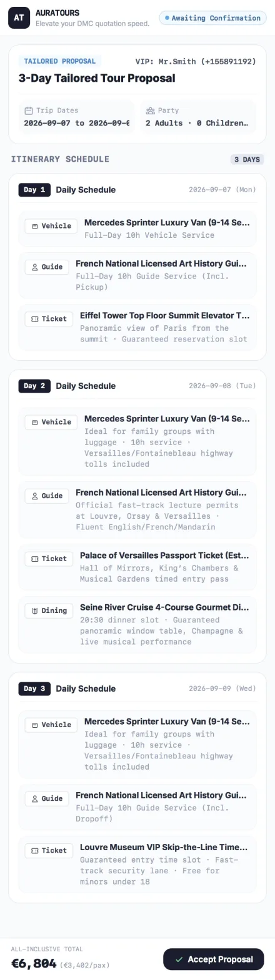The height and width of the screenshot is (980, 275).
Task: Click the calendar icon beside Trip Dates
Action: click(x=28, y=110)
